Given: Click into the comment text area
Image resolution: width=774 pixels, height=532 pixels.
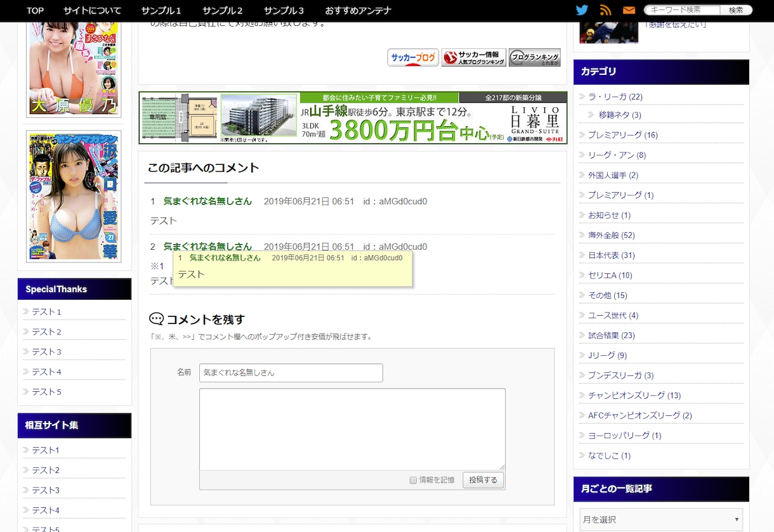Looking at the screenshot, I should [352, 429].
